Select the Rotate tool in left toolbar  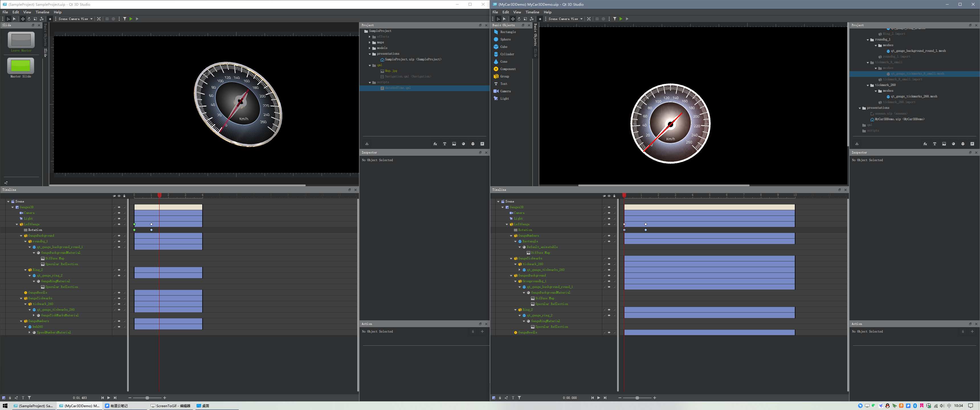(29, 19)
